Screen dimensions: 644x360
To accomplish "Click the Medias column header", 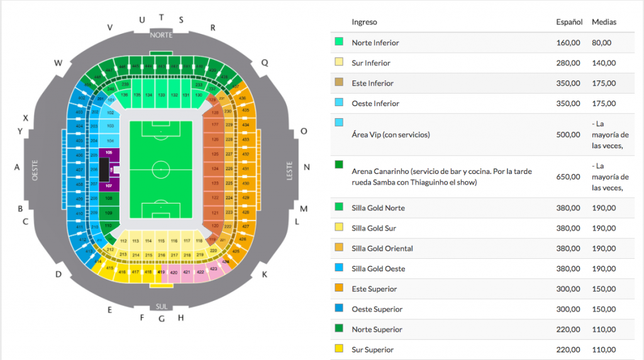I will point(604,22).
